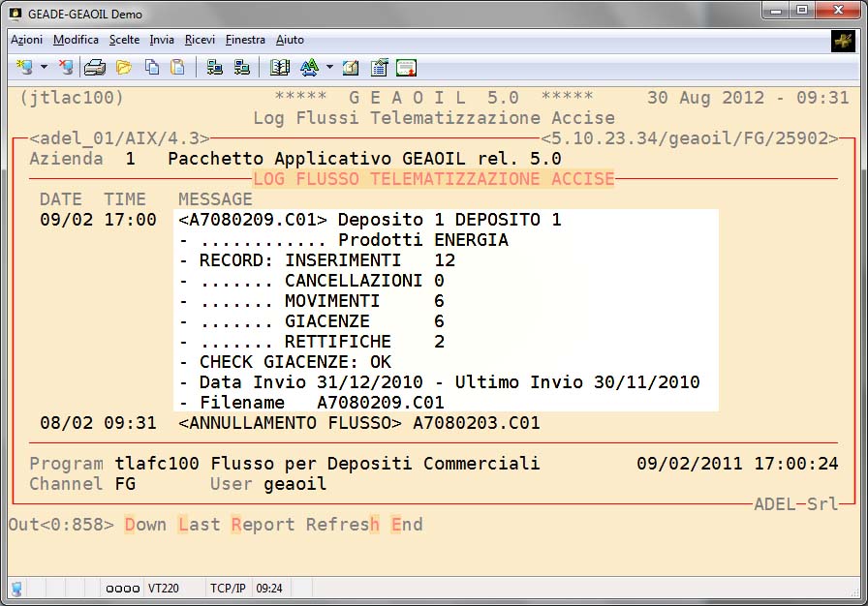Image resolution: width=868 pixels, height=606 pixels.
Task: Click the copy icon in toolbar
Action: tap(152, 67)
